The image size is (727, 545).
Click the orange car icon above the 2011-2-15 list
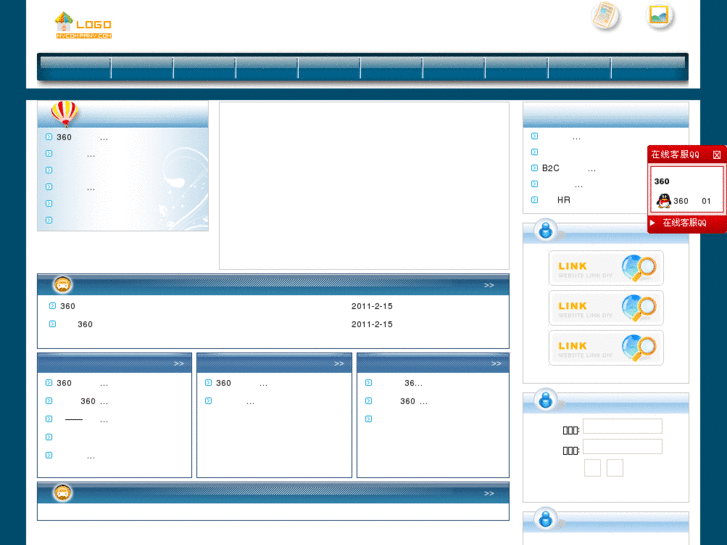point(63,284)
